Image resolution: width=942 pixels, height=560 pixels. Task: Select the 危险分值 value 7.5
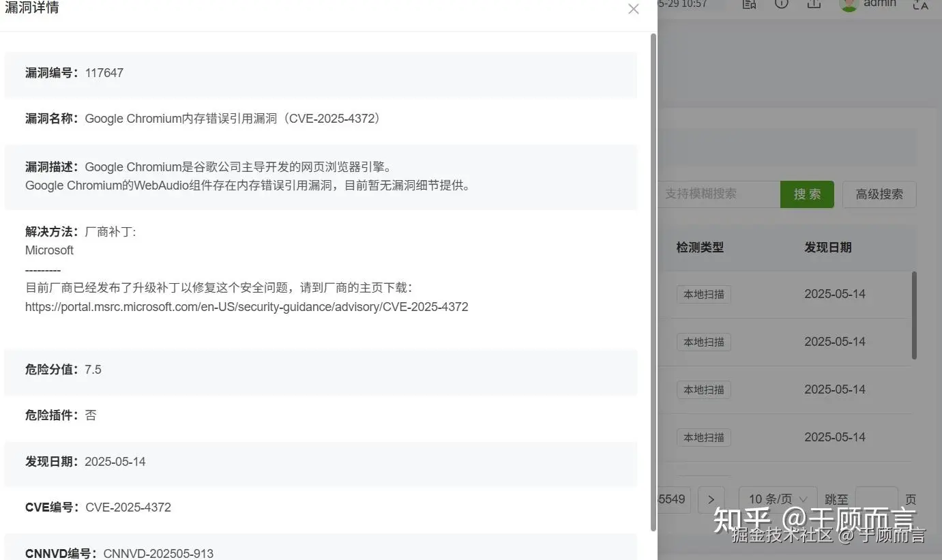pos(93,370)
